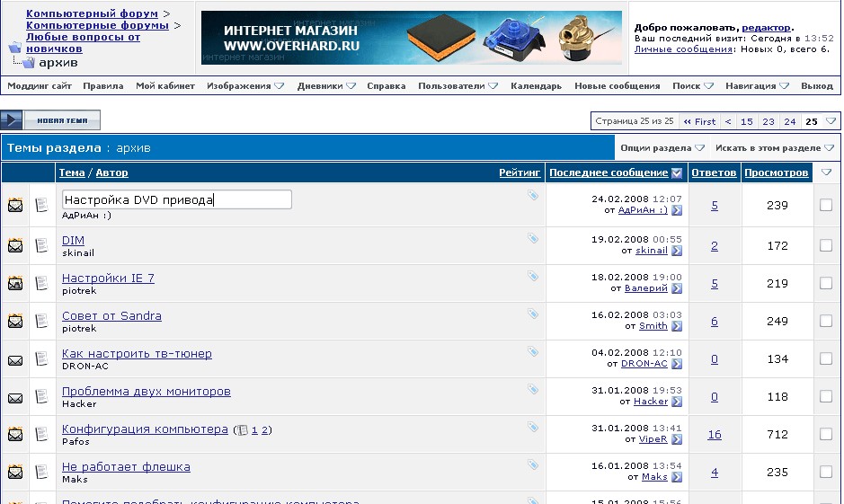Check the box for Конфигурация компьютера thread
This screenshot has width=844, height=504.
point(826,434)
